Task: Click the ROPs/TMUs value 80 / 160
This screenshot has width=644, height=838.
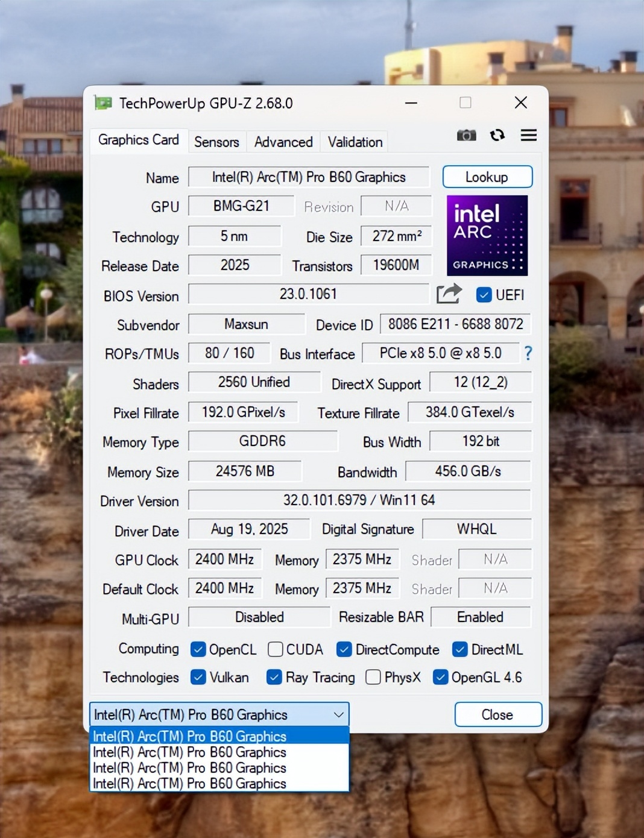Action: click(x=230, y=353)
